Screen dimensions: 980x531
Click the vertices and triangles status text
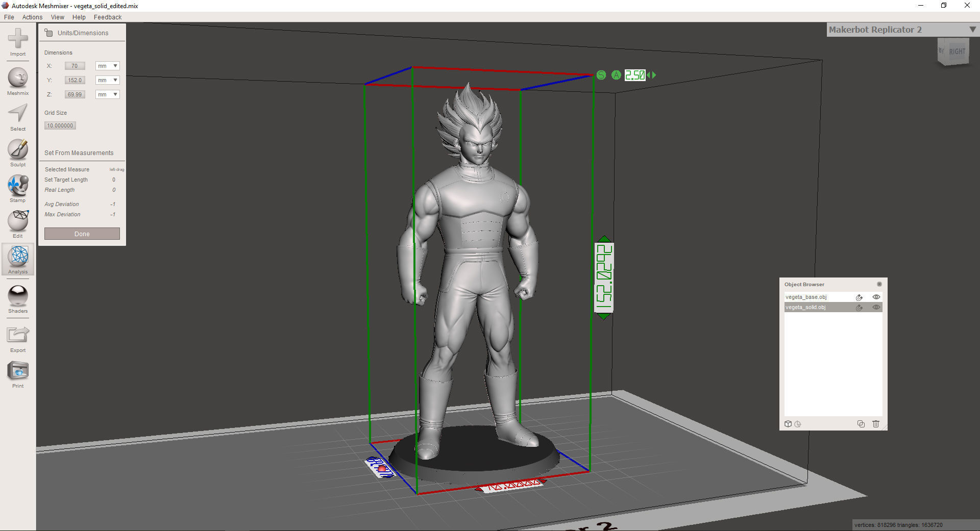[x=898, y=525]
